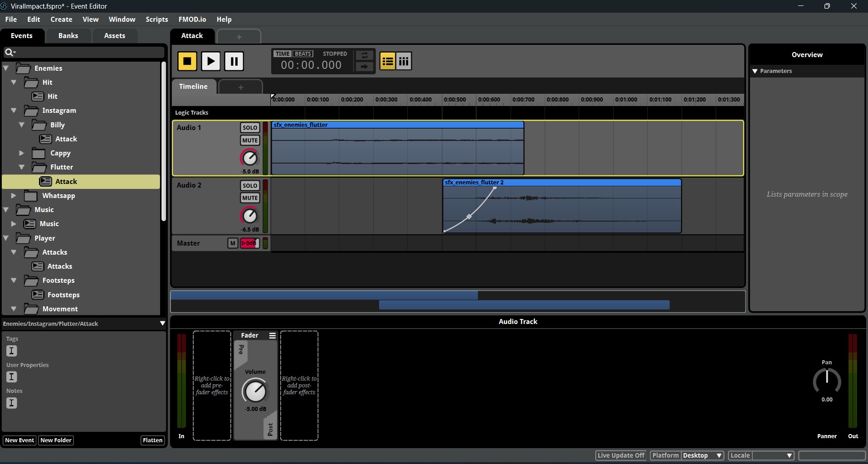
Task: Select the Footsteps event icon
Action: 38,295
